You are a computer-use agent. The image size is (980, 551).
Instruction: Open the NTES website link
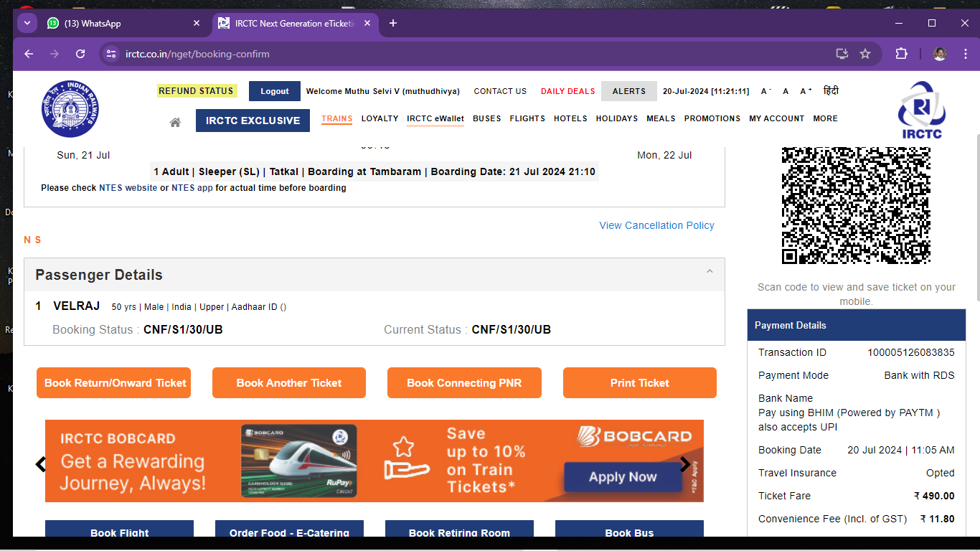click(128, 188)
